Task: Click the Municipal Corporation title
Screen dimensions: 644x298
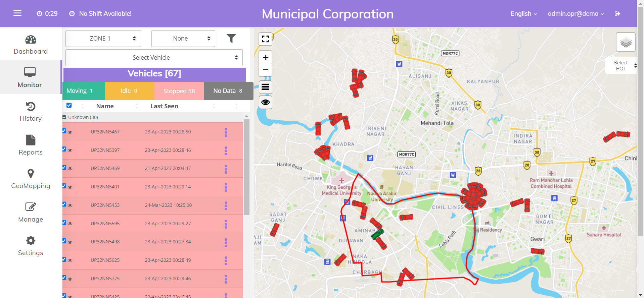Action: click(328, 14)
